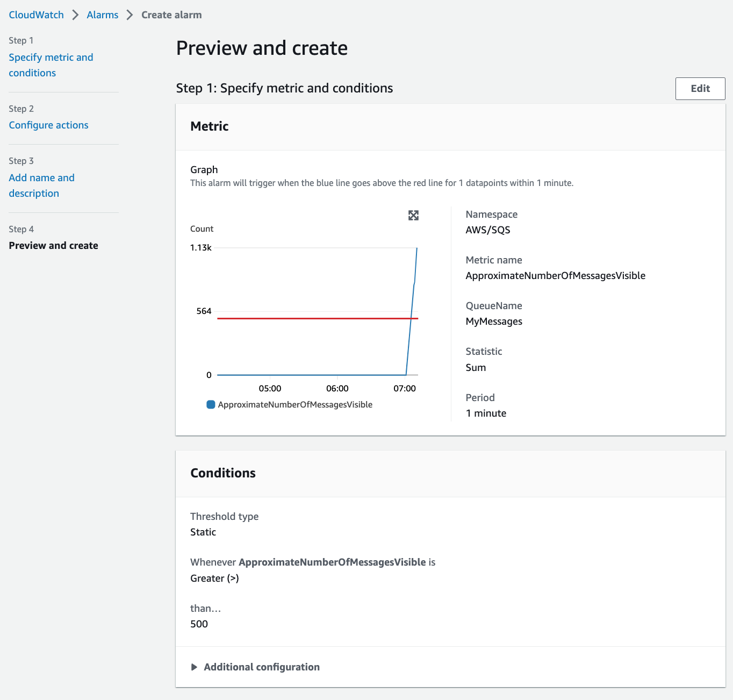The height and width of the screenshot is (700, 733).
Task: Click the Create alarm breadcrumb text
Action: 171,15
